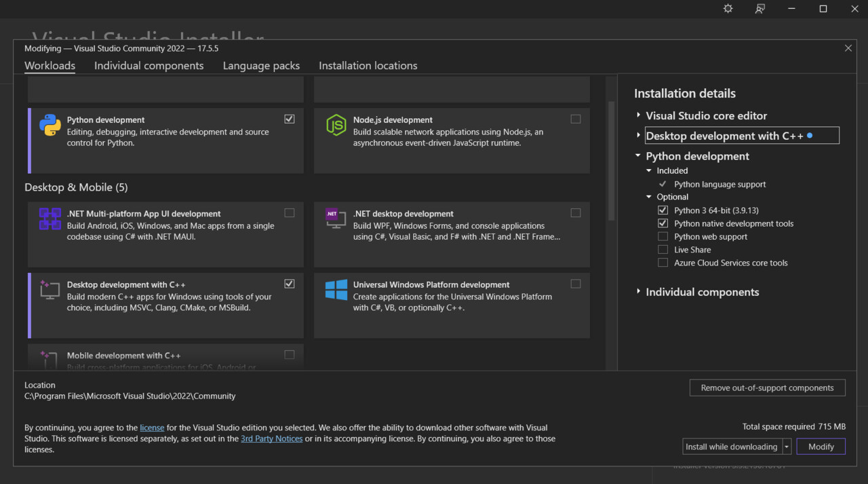This screenshot has width=868, height=484.
Task: Expand the Visual Studio core editor section
Action: [638, 115]
